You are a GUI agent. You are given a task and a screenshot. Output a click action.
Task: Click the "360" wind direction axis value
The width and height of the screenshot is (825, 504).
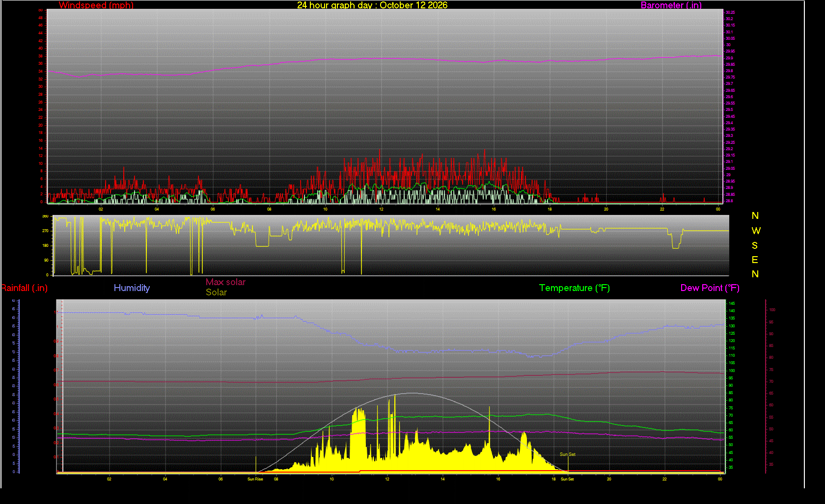[x=45, y=216]
